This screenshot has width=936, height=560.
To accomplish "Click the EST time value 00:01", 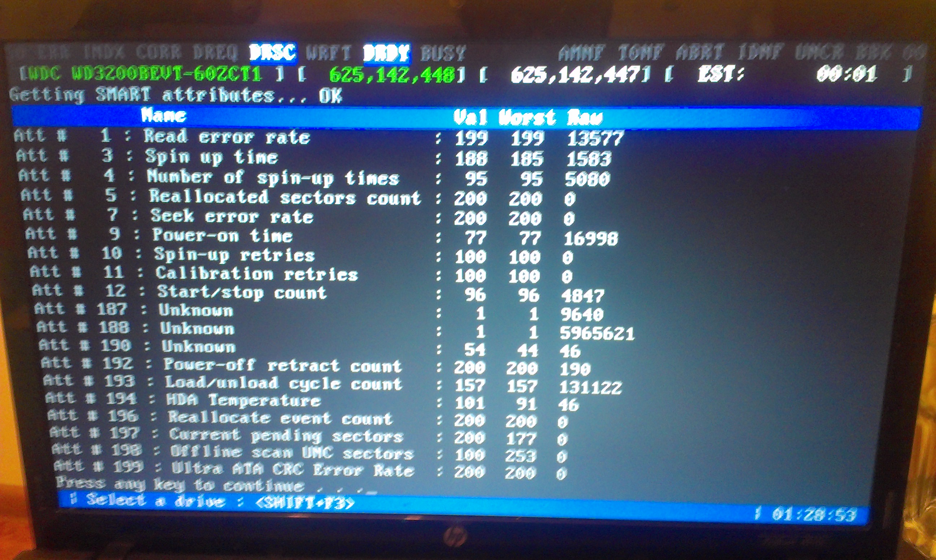I will tap(847, 74).
